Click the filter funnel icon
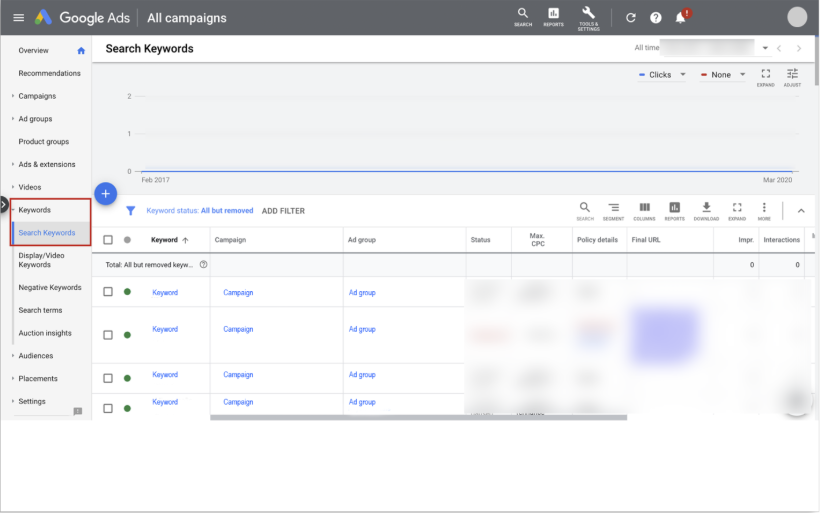The height and width of the screenshot is (513, 821). pos(130,210)
